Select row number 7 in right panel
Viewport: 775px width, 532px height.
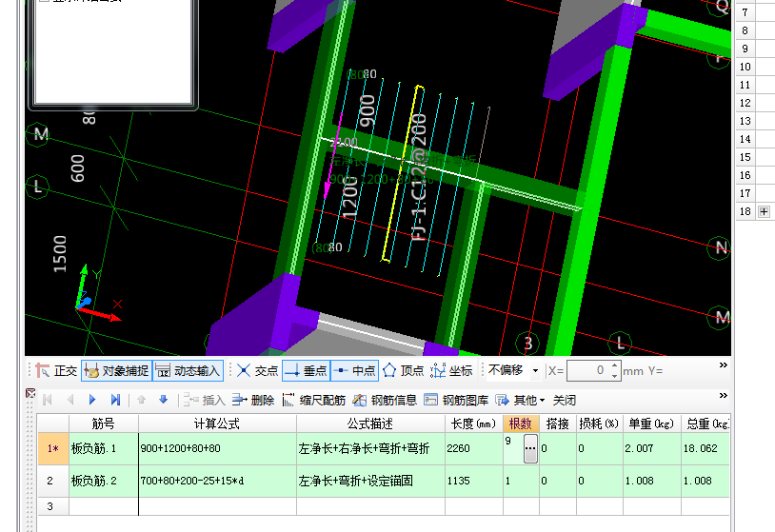click(745, 12)
